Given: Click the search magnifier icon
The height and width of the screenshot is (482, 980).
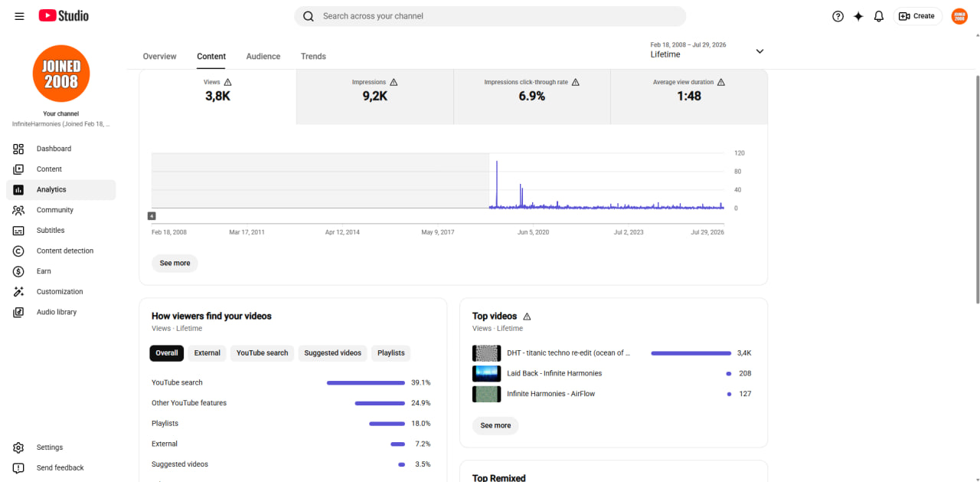Looking at the screenshot, I should click(309, 16).
